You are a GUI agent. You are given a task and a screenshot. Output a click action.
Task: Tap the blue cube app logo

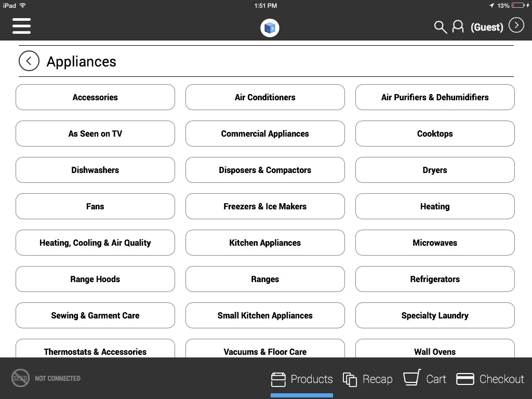pyautogui.click(x=270, y=29)
